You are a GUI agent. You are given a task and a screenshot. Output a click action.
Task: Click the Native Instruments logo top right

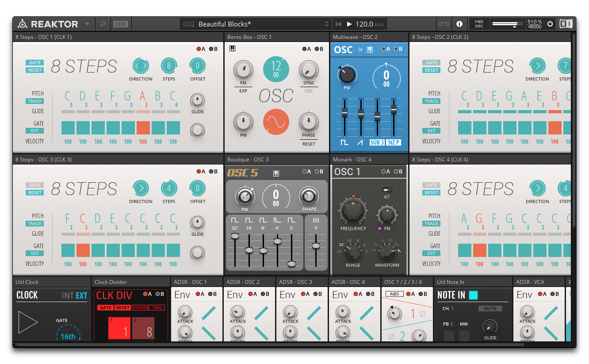click(x=566, y=24)
